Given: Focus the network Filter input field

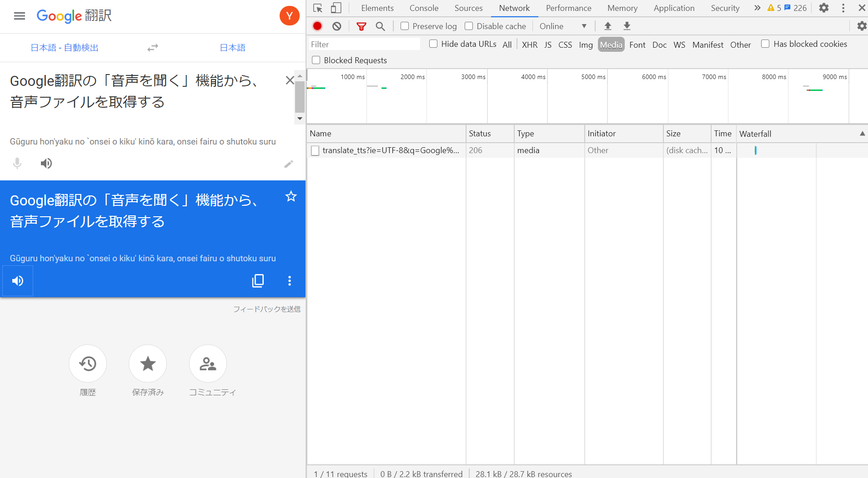Looking at the screenshot, I should point(365,45).
